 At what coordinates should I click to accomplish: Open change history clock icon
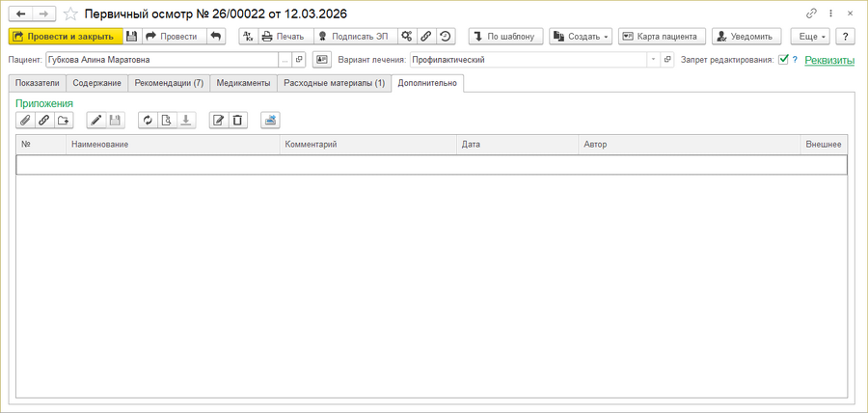pos(445,37)
